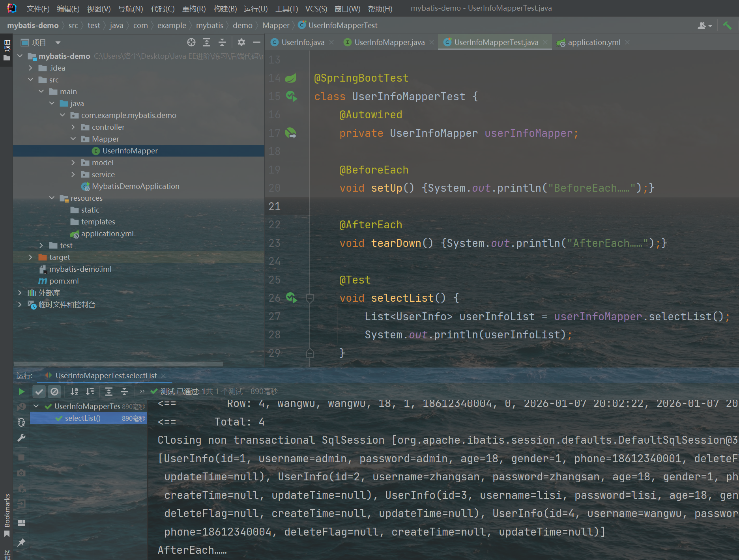The height and width of the screenshot is (560, 739).
Task: Click the build project hammer icon
Action: [x=727, y=25]
